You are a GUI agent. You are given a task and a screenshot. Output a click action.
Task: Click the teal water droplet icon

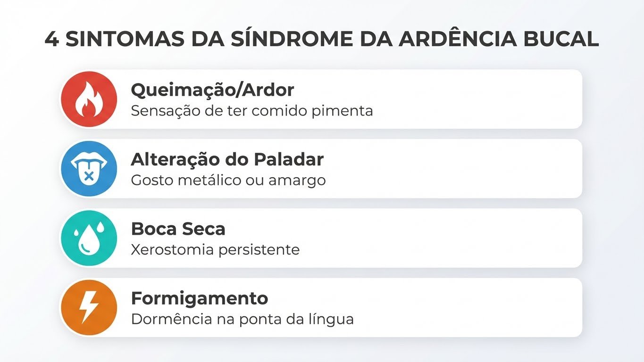click(x=89, y=238)
